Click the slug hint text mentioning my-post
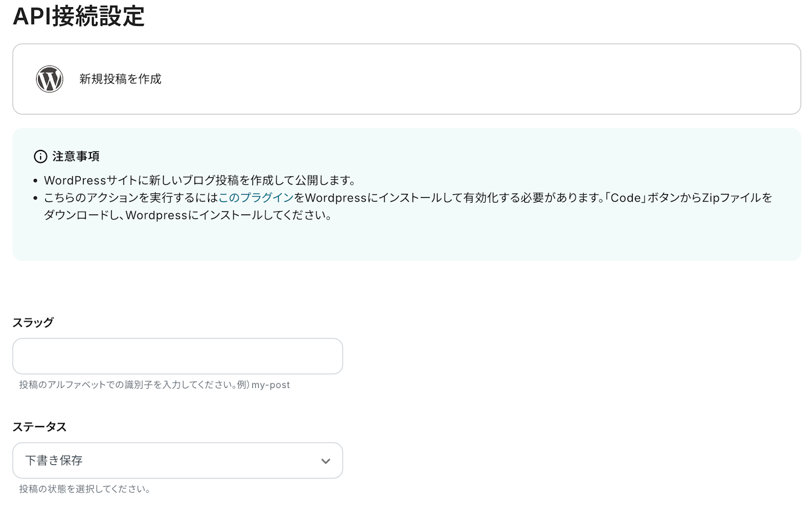 (154, 384)
